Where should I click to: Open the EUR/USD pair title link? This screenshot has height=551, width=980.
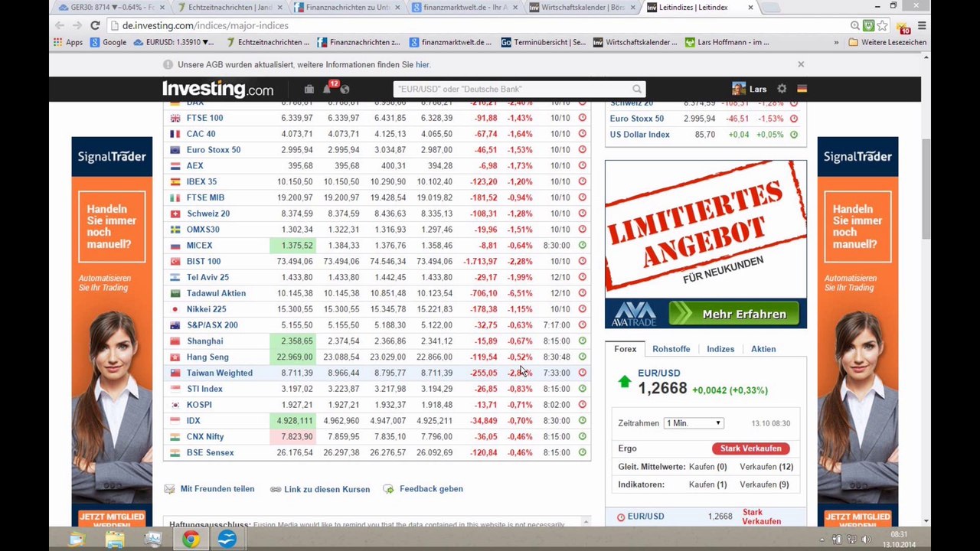[658, 373]
